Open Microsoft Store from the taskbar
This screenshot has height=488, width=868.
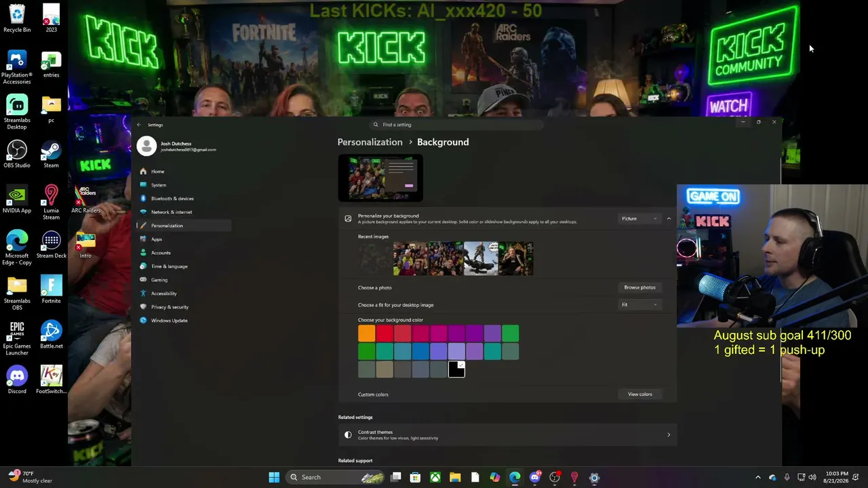click(x=415, y=477)
